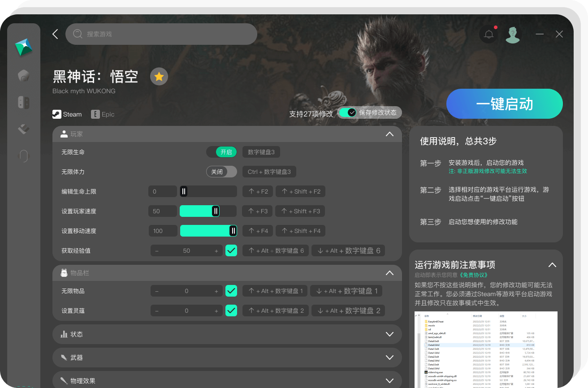The height and width of the screenshot is (388, 588).
Task: Open the mouse peripheral sidebar icon
Action: click(24, 156)
